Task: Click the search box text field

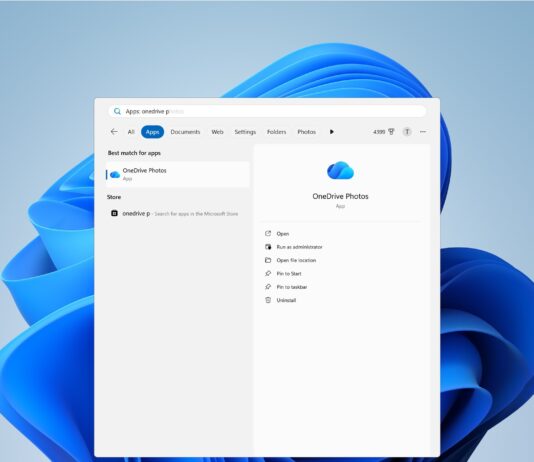Action: [x=267, y=111]
